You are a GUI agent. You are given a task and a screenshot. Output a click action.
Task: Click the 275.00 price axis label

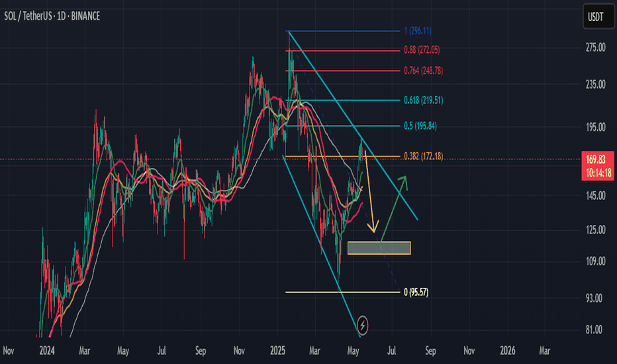pos(595,48)
